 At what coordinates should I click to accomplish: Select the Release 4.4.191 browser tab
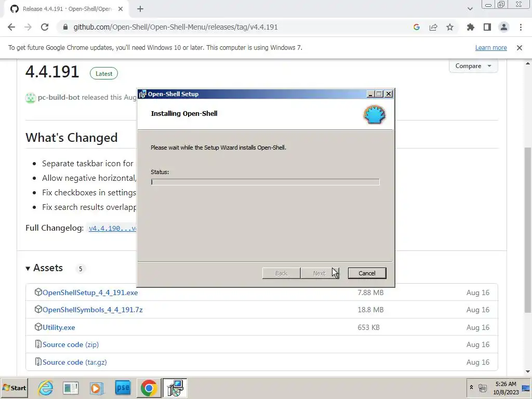pos(66,9)
